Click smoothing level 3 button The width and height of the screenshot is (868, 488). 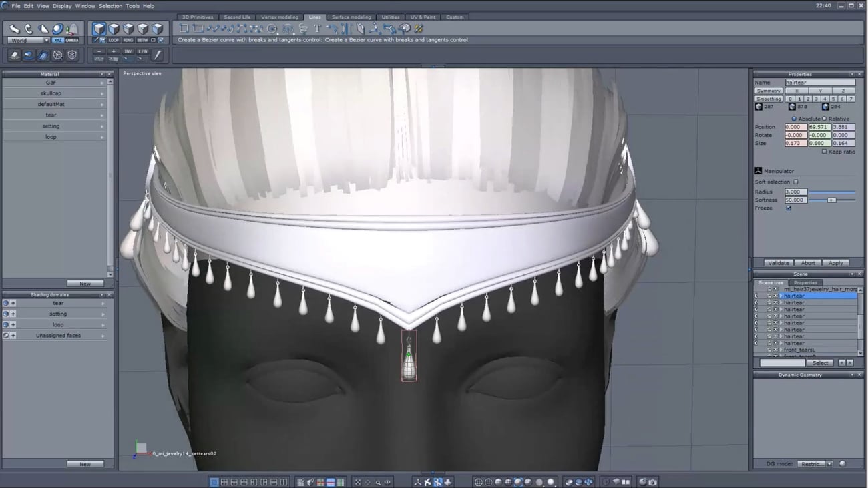coord(816,99)
